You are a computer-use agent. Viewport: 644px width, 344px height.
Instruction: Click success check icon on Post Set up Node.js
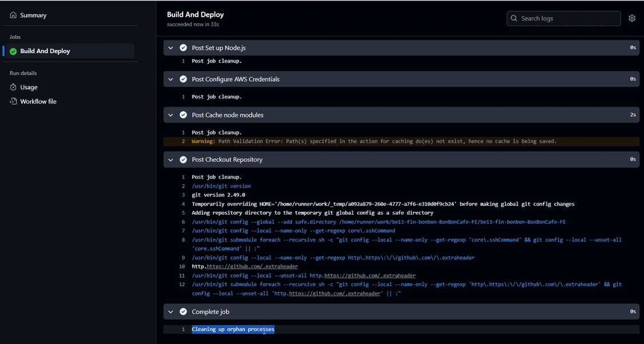[183, 48]
